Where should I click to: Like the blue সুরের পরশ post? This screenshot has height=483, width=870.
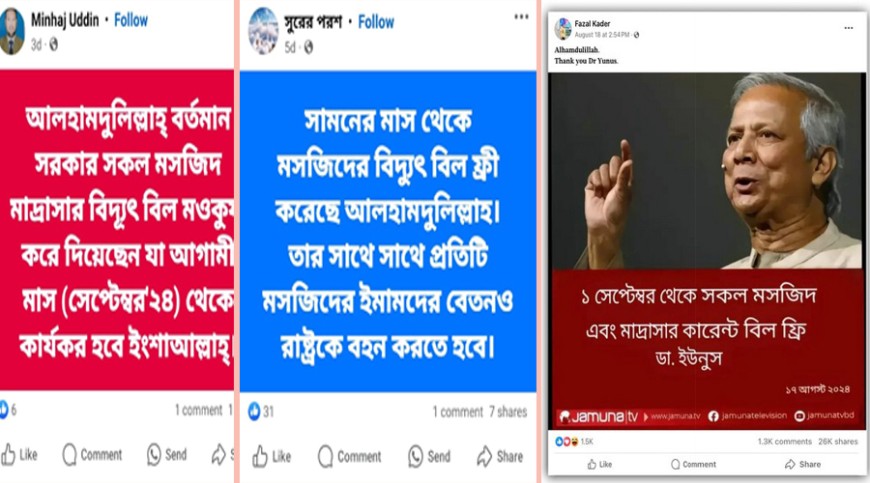click(271, 456)
